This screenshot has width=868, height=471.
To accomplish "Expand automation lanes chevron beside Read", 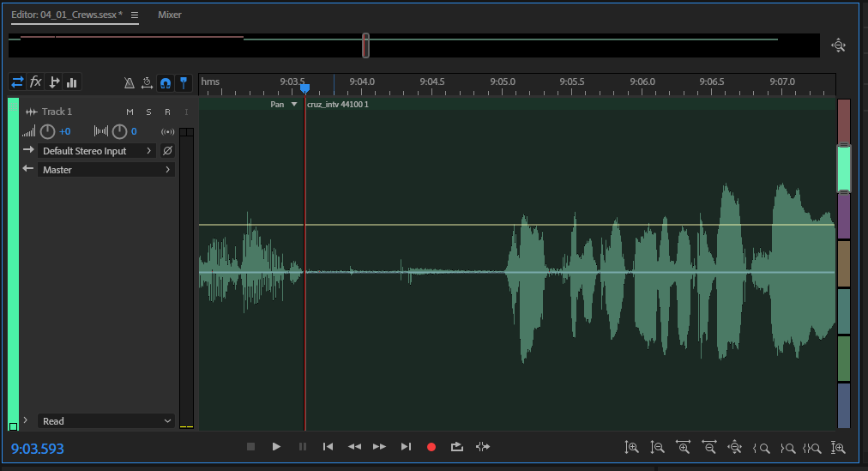I will 26,420.
